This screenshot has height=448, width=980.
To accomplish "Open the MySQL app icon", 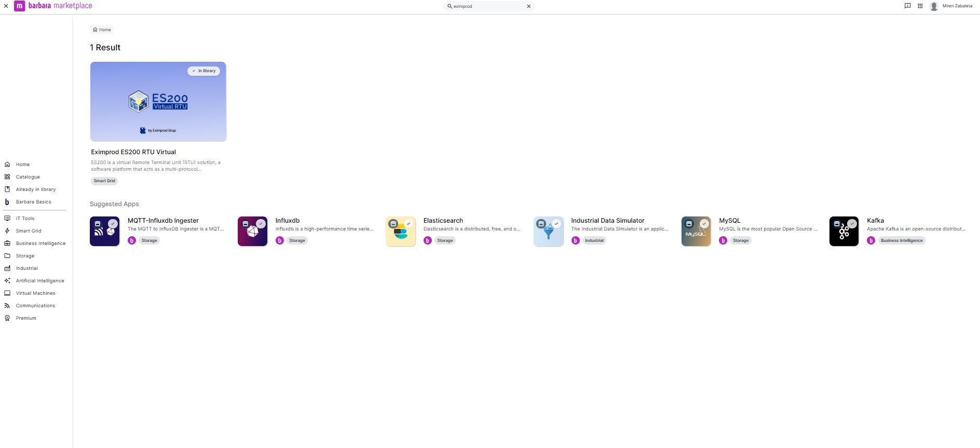I will [x=696, y=232].
